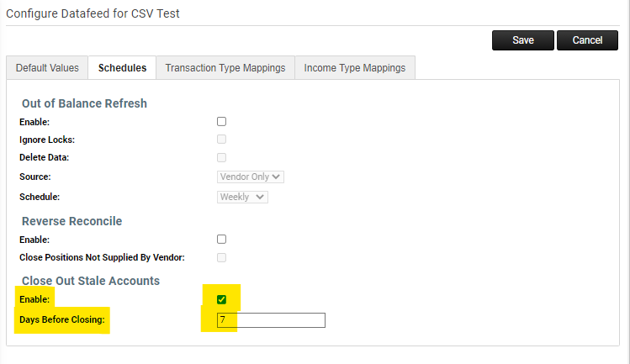The width and height of the screenshot is (630, 364).
Task: Click the Reverse Reconcile section heading
Action: pyautogui.click(x=71, y=221)
